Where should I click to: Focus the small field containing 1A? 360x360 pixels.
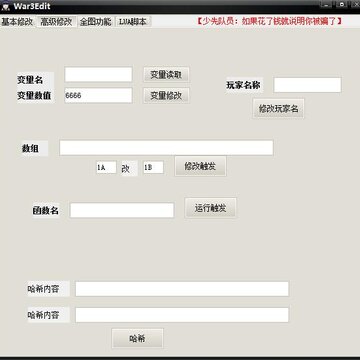[106, 167]
